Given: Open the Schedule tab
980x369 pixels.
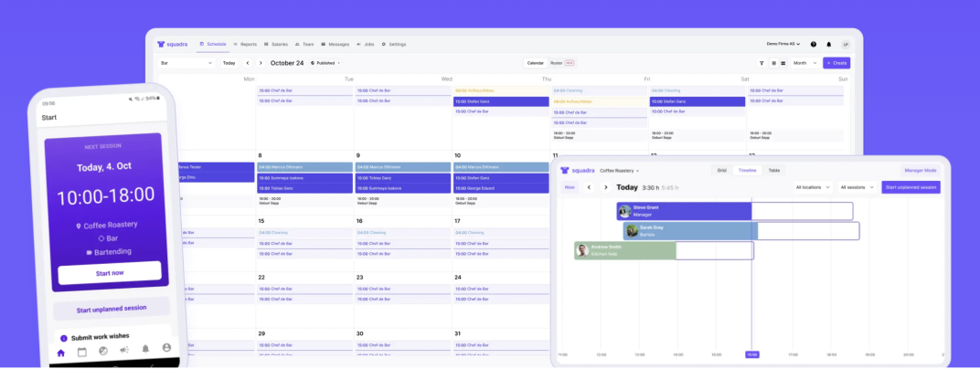Looking at the screenshot, I should point(212,45).
